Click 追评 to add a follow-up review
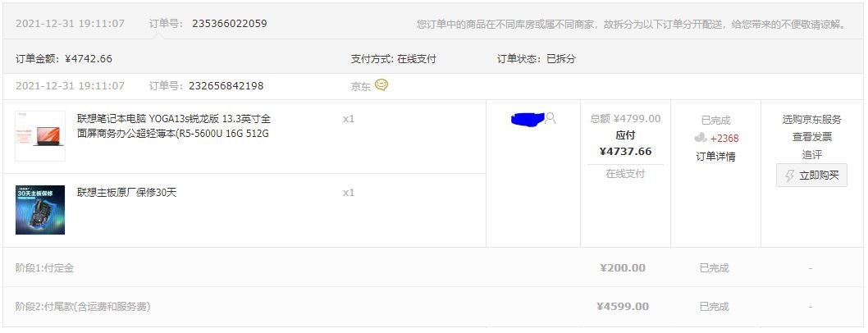 811,155
